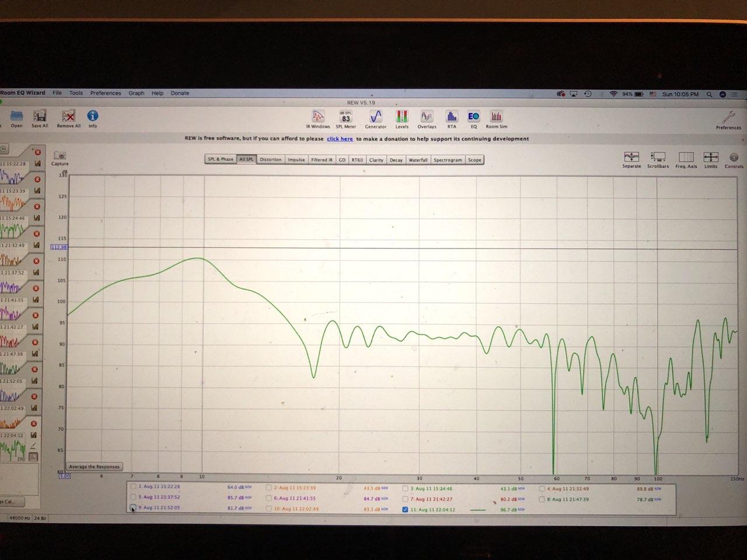Image resolution: width=747 pixels, height=560 pixels.
Task: Click Average the Responses button
Action: (94, 467)
